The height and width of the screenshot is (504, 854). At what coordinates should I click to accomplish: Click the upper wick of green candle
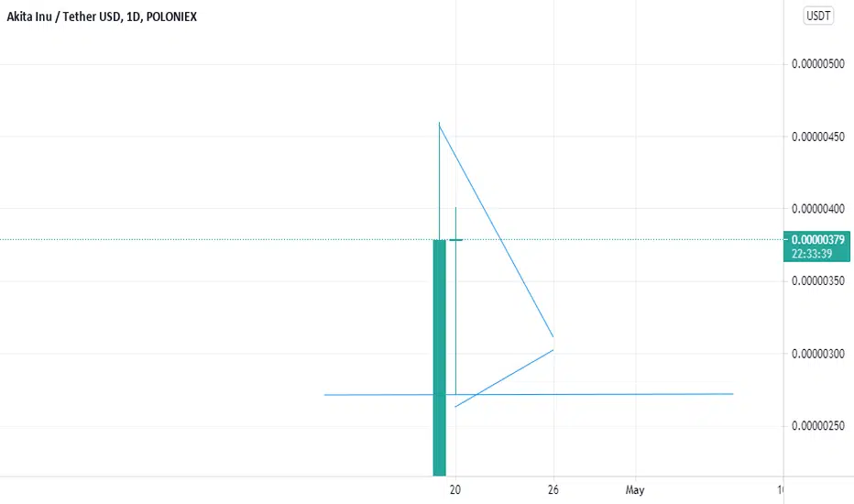(x=440, y=181)
